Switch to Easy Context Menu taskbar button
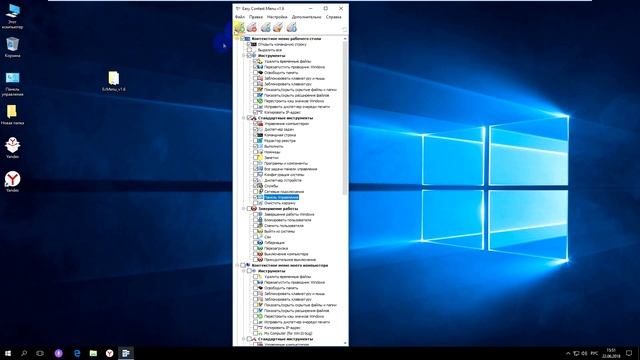640x360 pixels. click(x=126, y=353)
